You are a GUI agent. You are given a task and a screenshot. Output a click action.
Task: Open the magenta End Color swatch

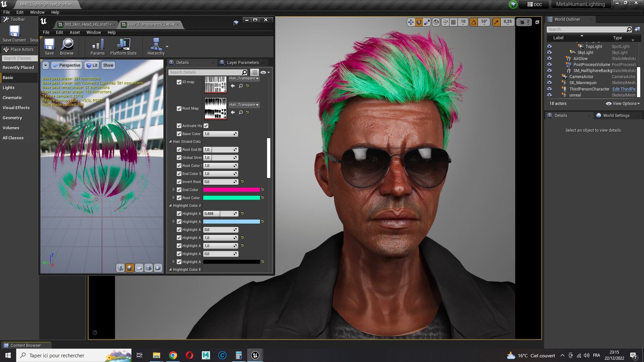click(233, 189)
